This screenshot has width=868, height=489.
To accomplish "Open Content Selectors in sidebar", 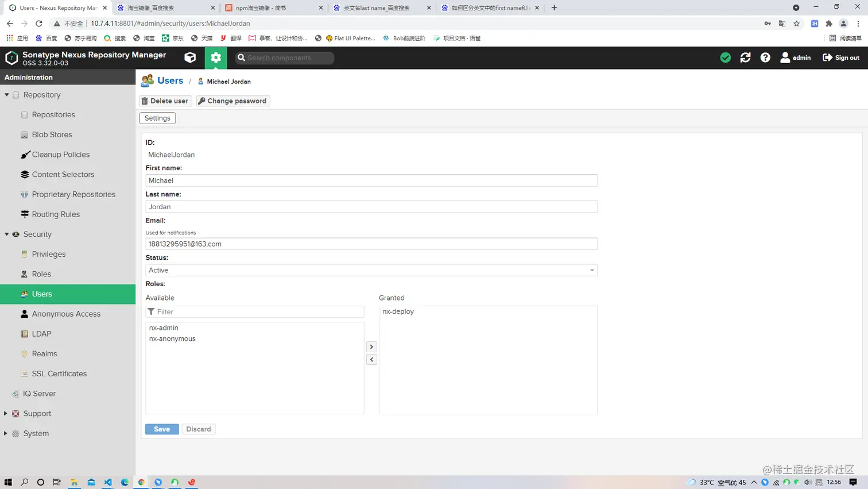I will pyautogui.click(x=63, y=175).
